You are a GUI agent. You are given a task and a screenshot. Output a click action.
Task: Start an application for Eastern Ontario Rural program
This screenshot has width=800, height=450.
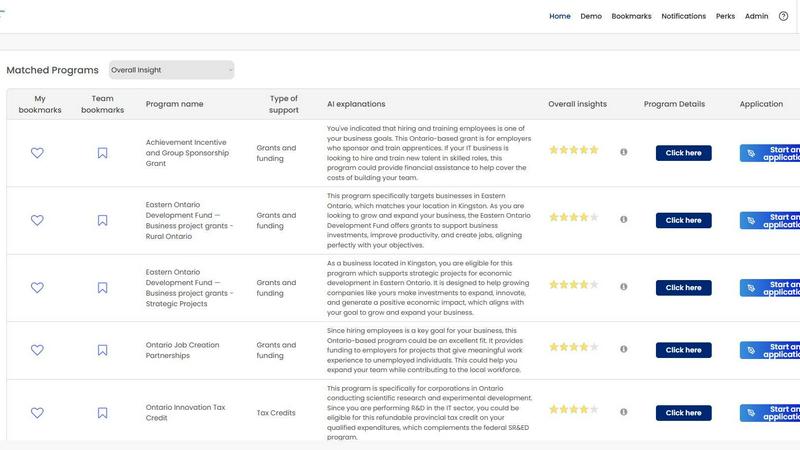(x=771, y=220)
